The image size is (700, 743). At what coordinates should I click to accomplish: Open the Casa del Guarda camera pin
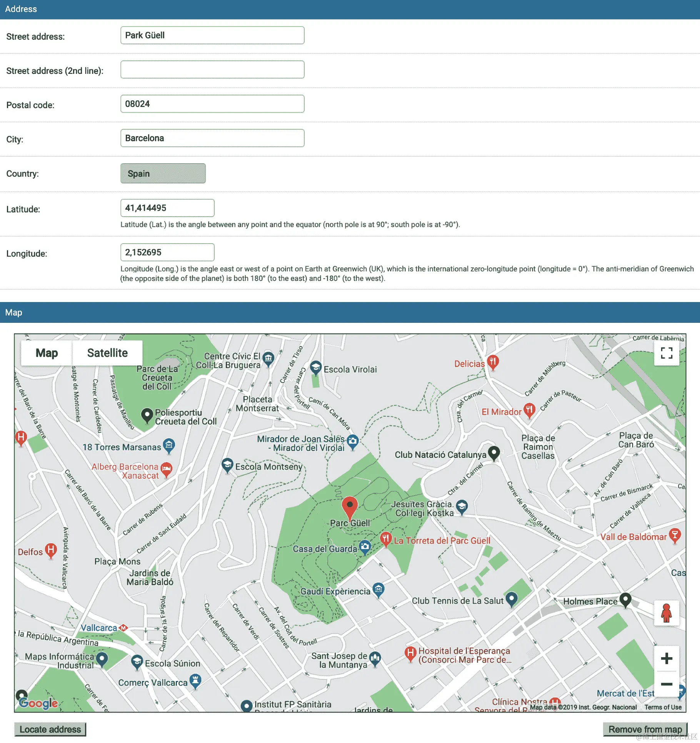365,547
